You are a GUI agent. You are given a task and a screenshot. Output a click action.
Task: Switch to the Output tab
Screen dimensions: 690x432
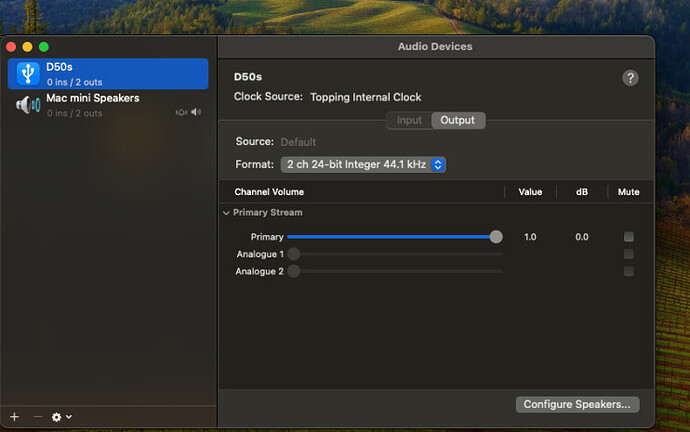coord(458,120)
